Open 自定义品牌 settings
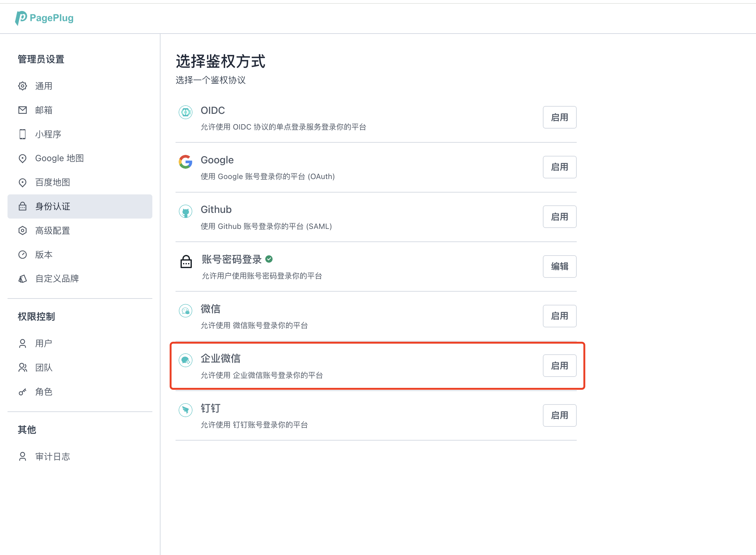Image resolution: width=756 pixels, height=555 pixels. (80, 279)
